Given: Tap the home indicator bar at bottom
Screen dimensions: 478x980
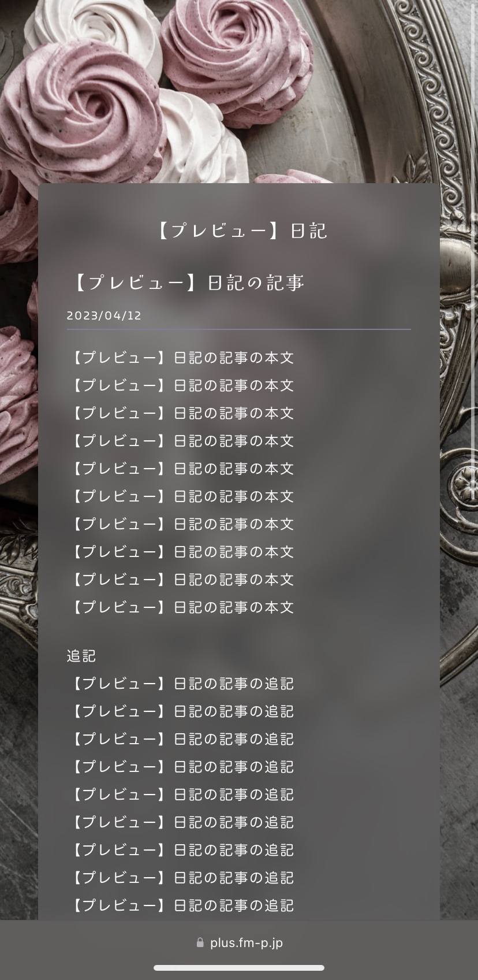Looking at the screenshot, I should [x=239, y=968].
